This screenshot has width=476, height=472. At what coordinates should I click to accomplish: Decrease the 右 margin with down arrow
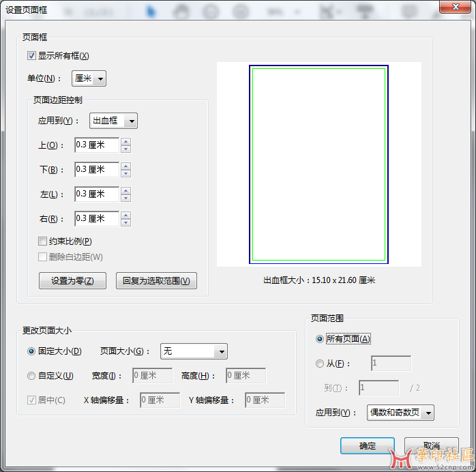pos(125,222)
